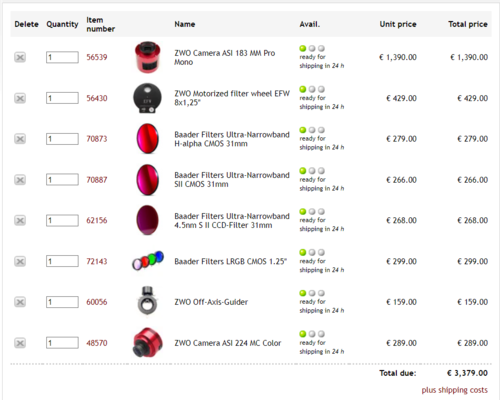Viewport: 500px width, 400px height.
Task: Remove Baader SII CMOS 31mm from cart
Action: click(x=20, y=180)
